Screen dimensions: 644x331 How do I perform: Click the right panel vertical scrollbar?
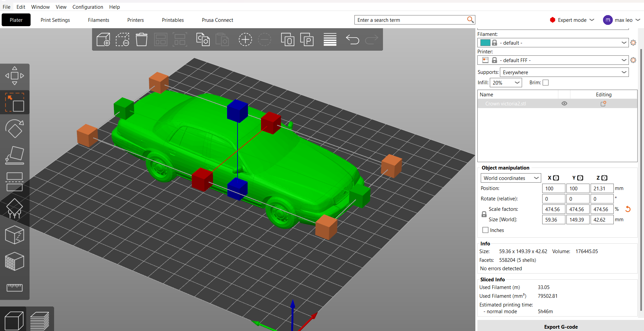click(641, 180)
